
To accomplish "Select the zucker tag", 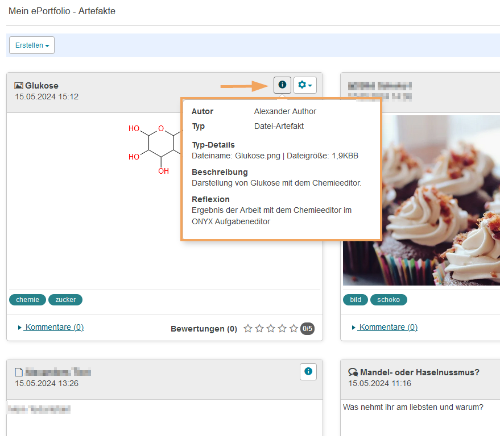I will point(65,300).
